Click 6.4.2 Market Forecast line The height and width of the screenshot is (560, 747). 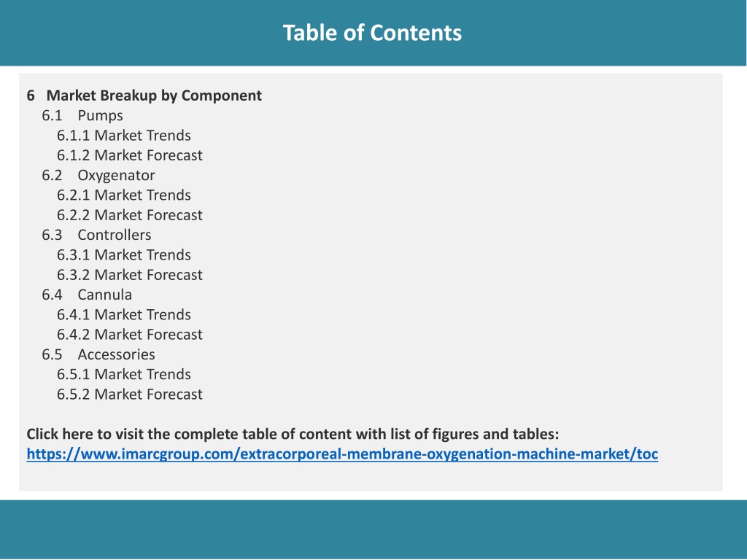tap(130, 335)
